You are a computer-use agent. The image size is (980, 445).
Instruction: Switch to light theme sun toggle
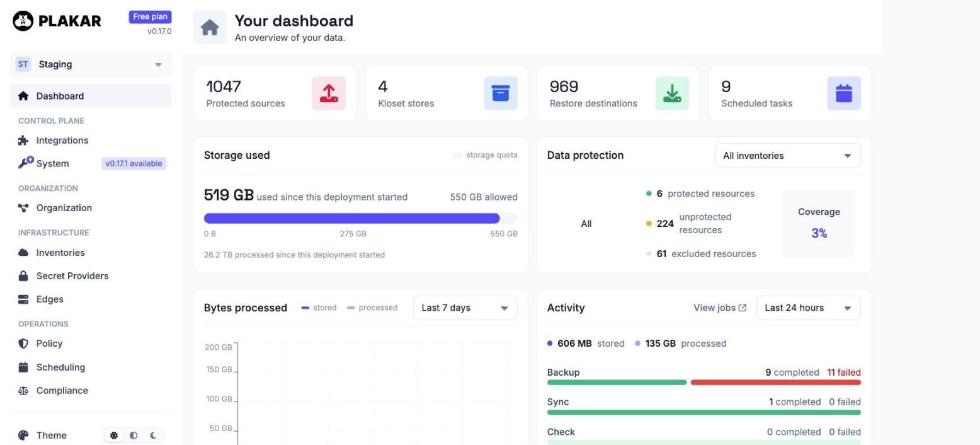point(114,436)
